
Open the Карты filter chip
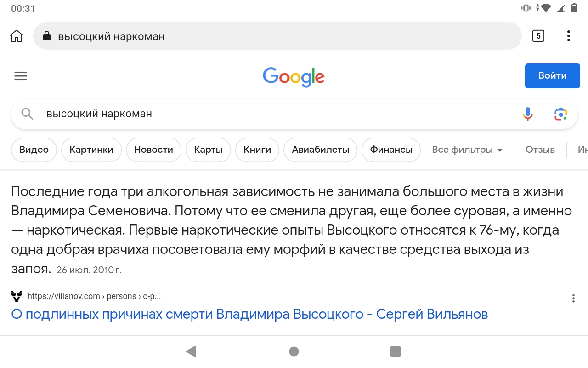[209, 149]
